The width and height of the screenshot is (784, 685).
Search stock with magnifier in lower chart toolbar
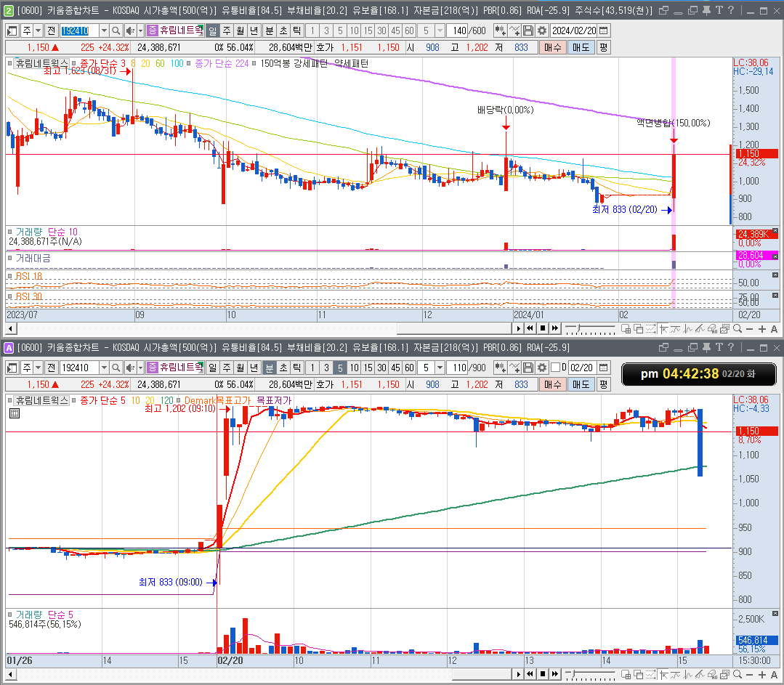pos(116,368)
